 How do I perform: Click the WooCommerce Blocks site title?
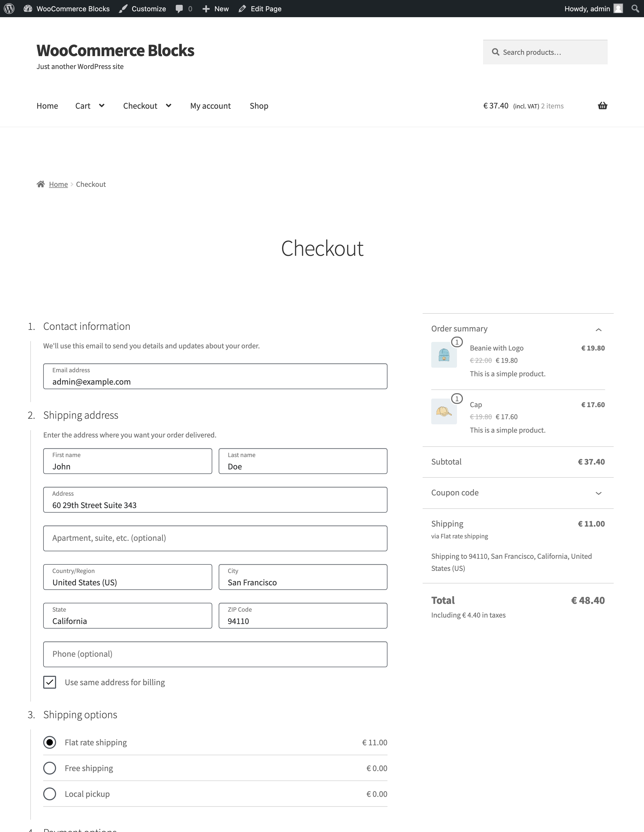(x=115, y=50)
